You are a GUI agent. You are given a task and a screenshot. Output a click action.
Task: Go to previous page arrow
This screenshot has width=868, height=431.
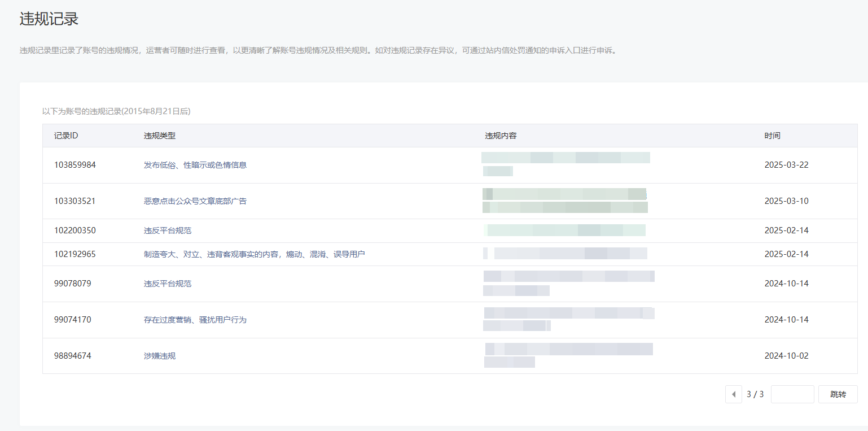[x=733, y=394]
